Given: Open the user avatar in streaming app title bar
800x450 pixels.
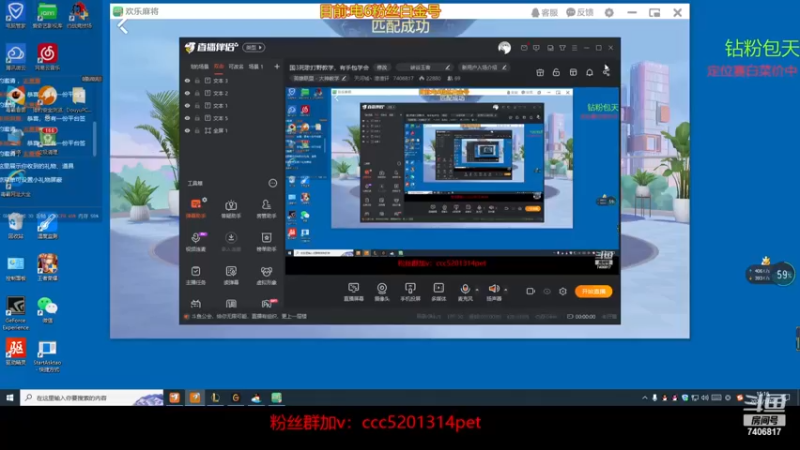Looking at the screenshot, I should coord(504,47).
